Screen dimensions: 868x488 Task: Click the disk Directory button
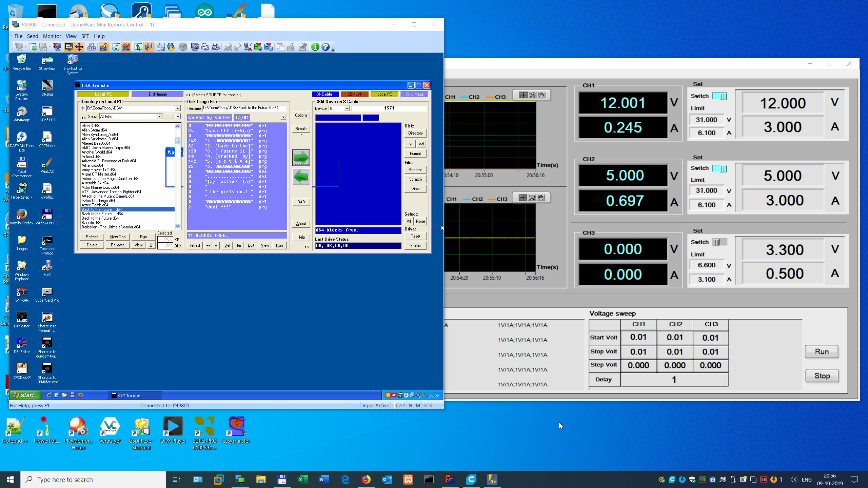415,133
